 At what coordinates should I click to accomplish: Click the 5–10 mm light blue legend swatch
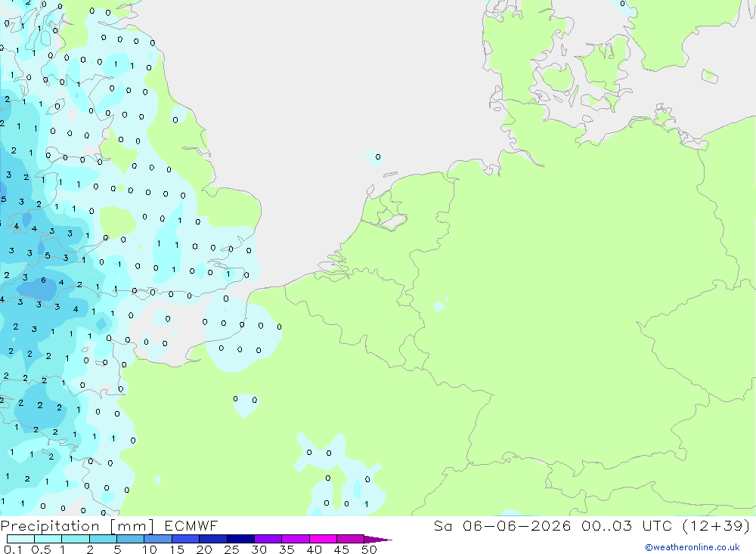tap(131, 539)
